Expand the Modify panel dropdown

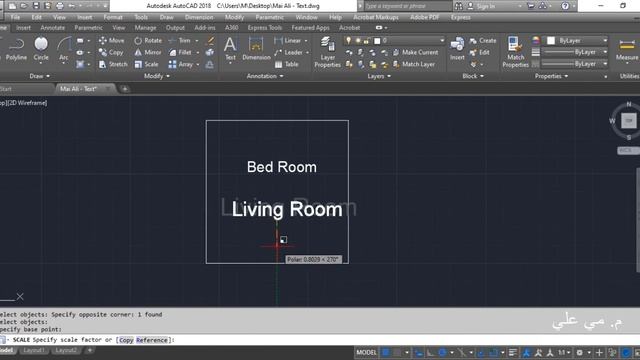[x=157, y=76]
